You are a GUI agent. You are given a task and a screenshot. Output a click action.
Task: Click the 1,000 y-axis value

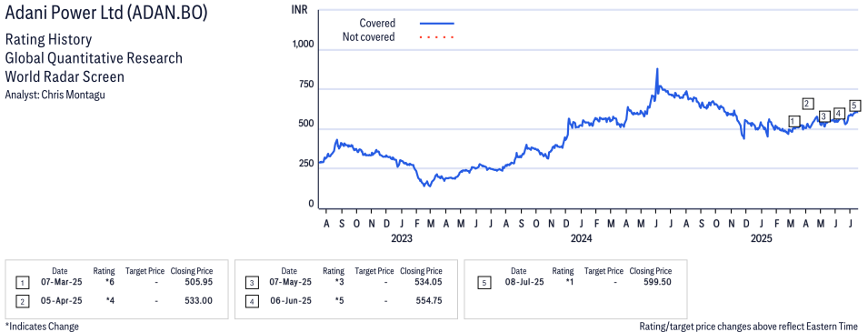click(303, 45)
